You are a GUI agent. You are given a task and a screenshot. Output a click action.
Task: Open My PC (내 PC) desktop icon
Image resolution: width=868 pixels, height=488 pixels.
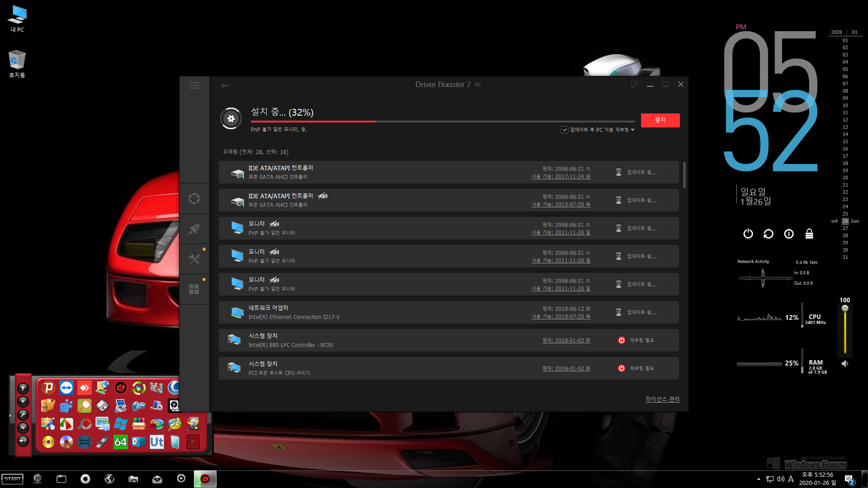[x=17, y=19]
